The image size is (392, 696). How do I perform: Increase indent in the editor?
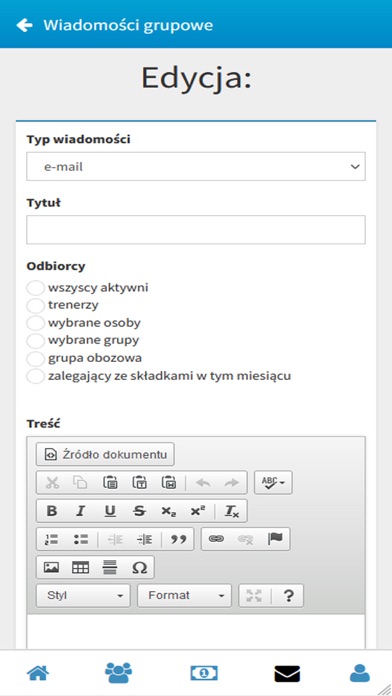click(x=144, y=539)
